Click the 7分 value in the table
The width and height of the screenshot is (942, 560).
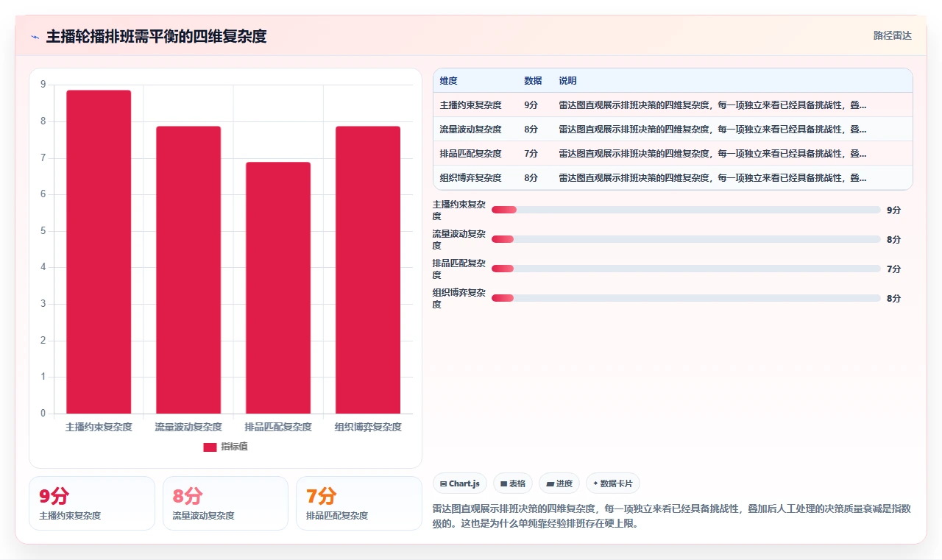tap(531, 153)
